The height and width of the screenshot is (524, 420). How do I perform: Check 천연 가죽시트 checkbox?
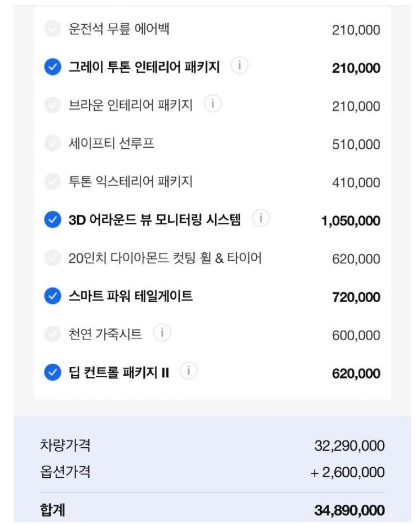[x=52, y=334]
